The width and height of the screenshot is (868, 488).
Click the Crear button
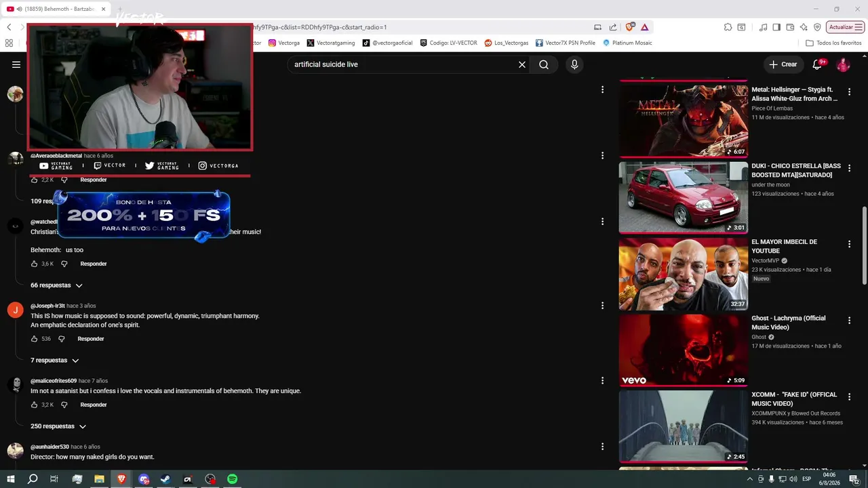783,64
